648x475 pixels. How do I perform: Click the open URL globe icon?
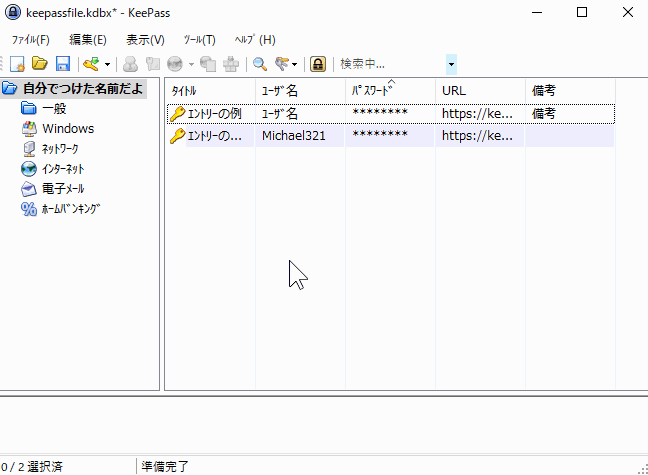[x=175, y=64]
